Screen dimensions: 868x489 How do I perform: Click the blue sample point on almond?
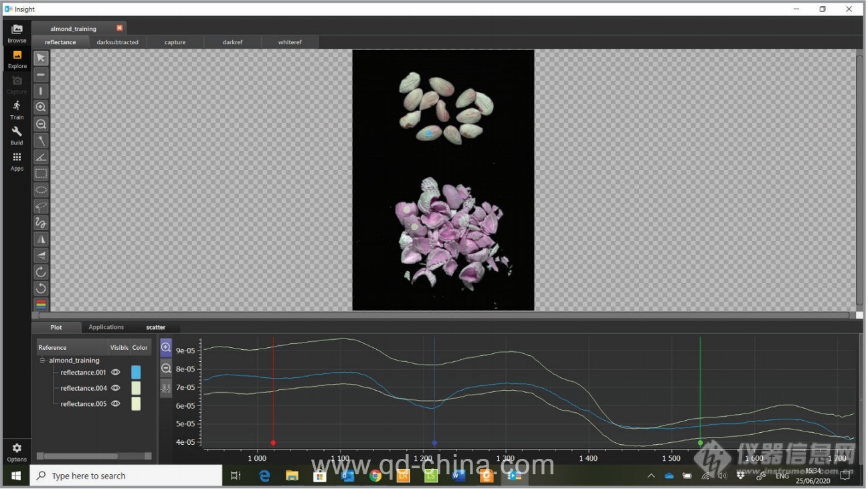tap(429, 134)
